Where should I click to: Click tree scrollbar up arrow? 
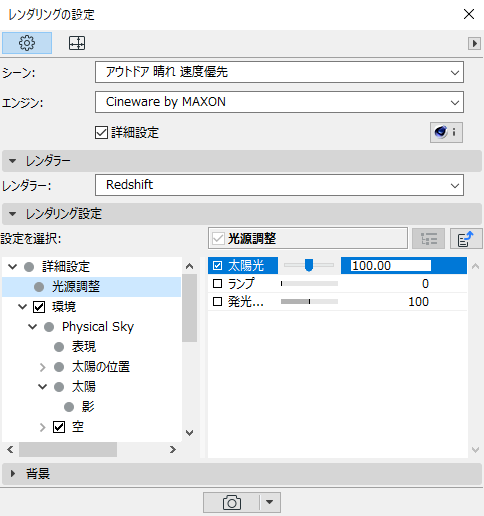[190, 266]
